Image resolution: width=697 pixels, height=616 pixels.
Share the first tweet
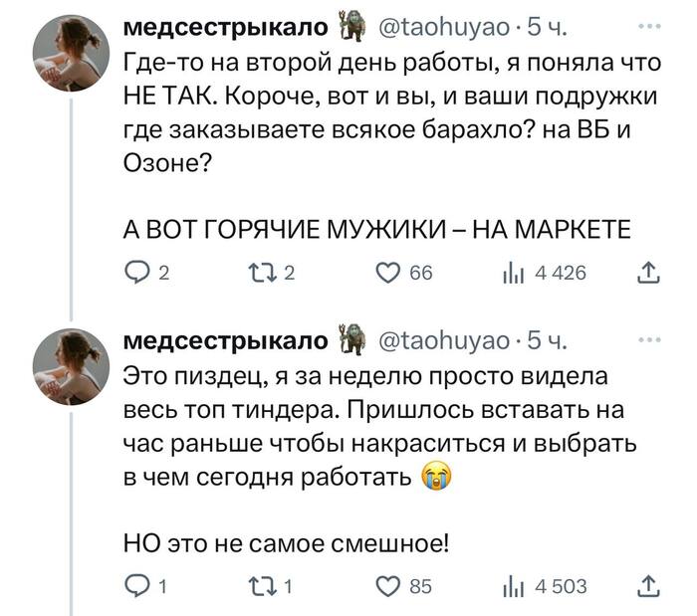click(x=647, y=274)
